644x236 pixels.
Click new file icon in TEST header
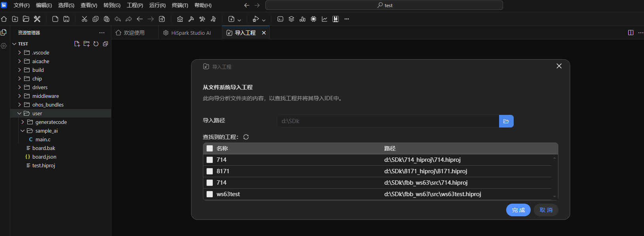(77, 44)
